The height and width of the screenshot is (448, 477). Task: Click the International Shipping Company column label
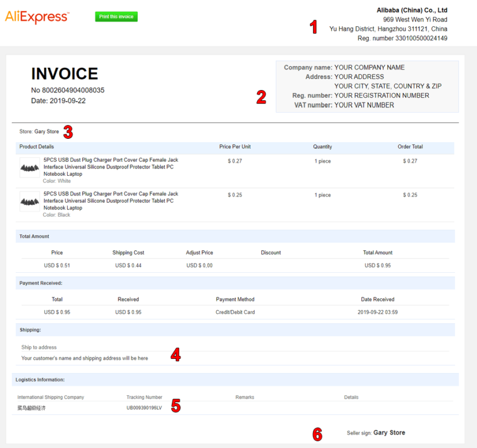pos(50,397)
